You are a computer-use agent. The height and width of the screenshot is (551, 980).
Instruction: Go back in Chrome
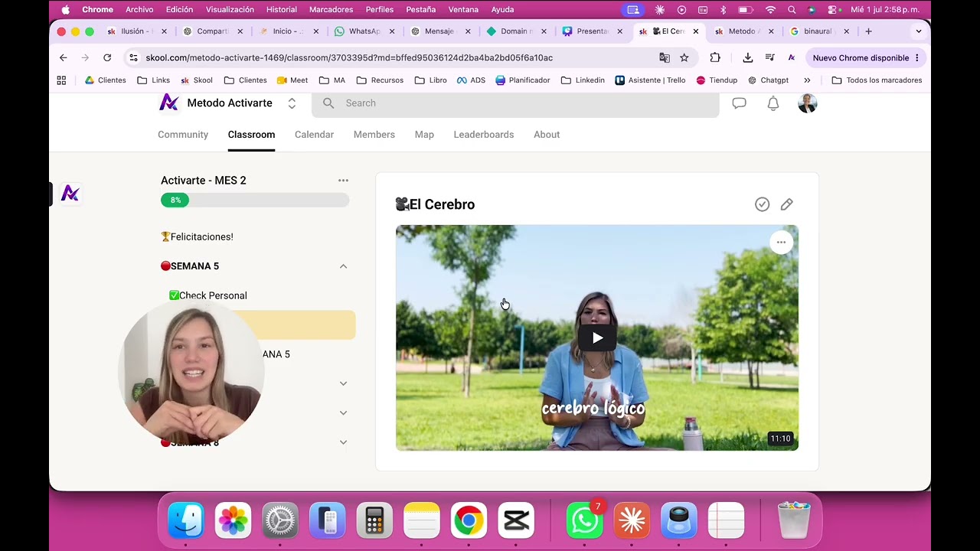63,57
